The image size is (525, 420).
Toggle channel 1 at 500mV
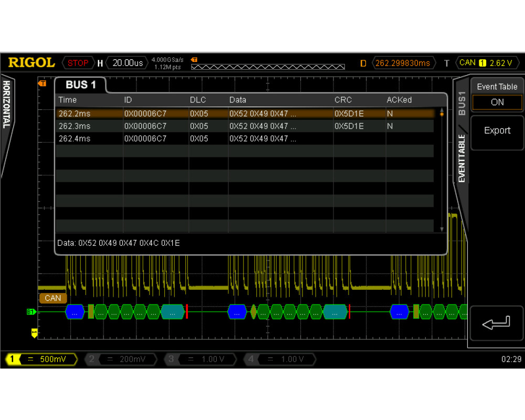coord(41,360)
